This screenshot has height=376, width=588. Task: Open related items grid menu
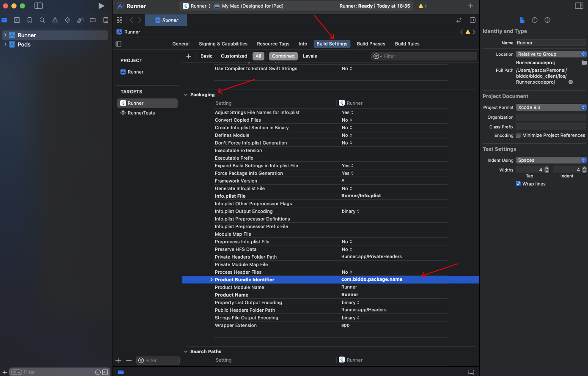pos(120,20)
